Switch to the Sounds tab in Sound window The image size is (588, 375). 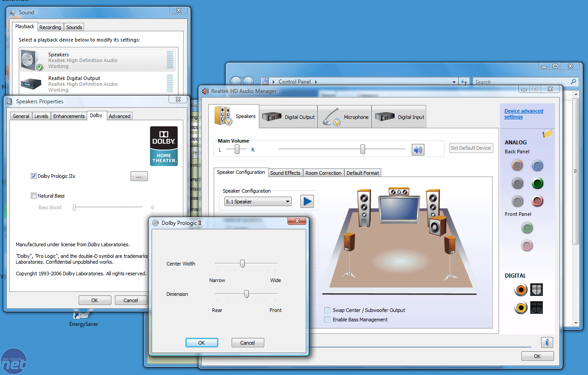pos(74,27)
